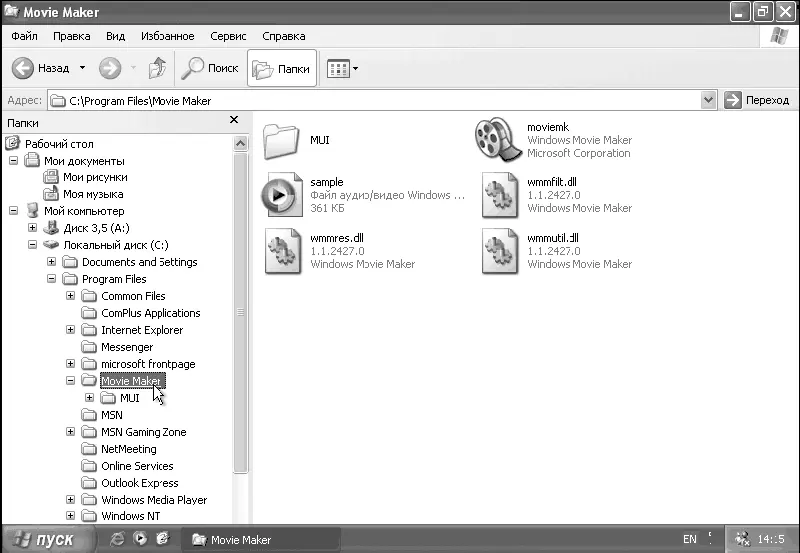Launch Windows Media Player from quick launch

[140, 539]
